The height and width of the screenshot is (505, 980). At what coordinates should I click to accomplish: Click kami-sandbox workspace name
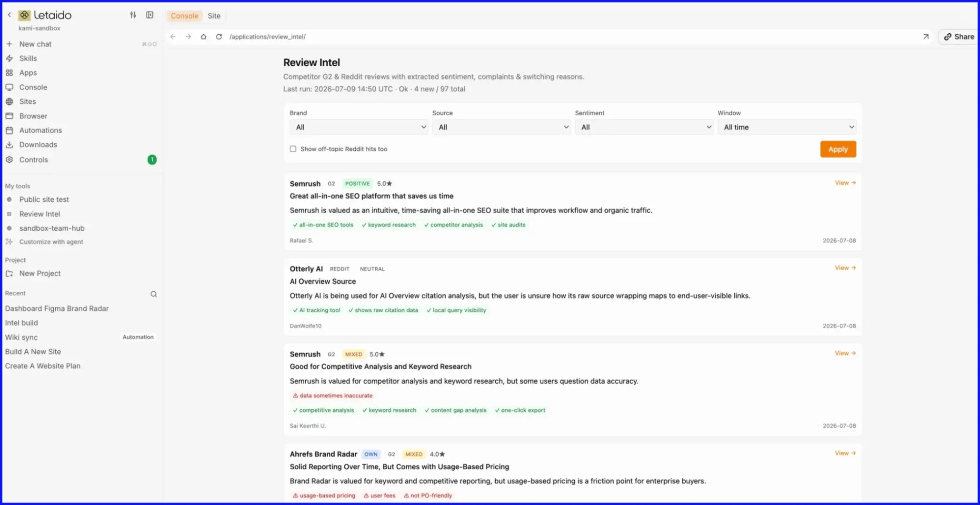coord(40,28)
